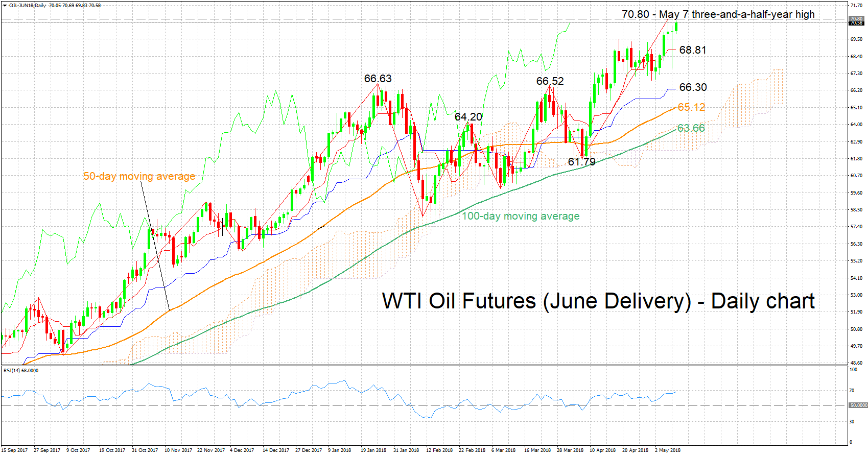
Task: Select the 100-day moving average label
Action: pyautogui.click(x=521, y=216)
